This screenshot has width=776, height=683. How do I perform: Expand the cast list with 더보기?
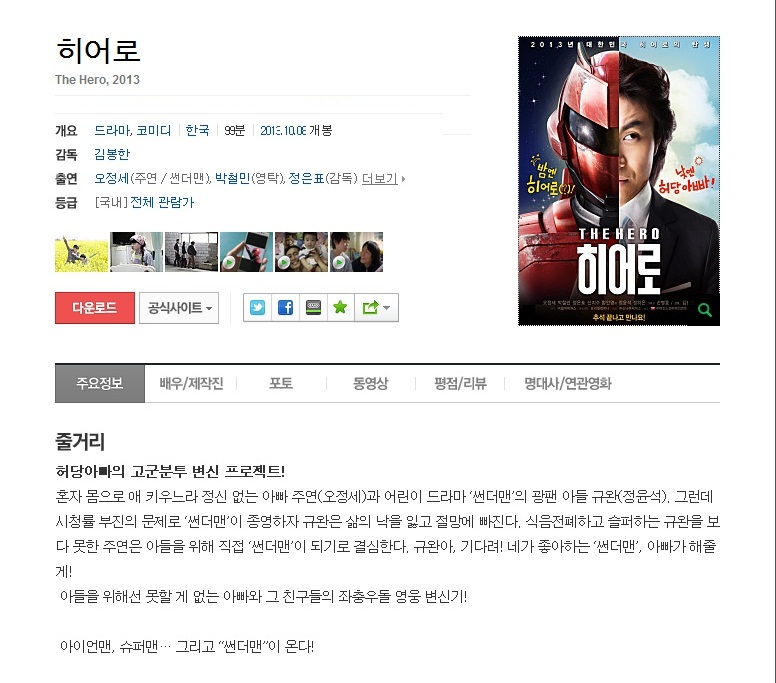(380, 179)
